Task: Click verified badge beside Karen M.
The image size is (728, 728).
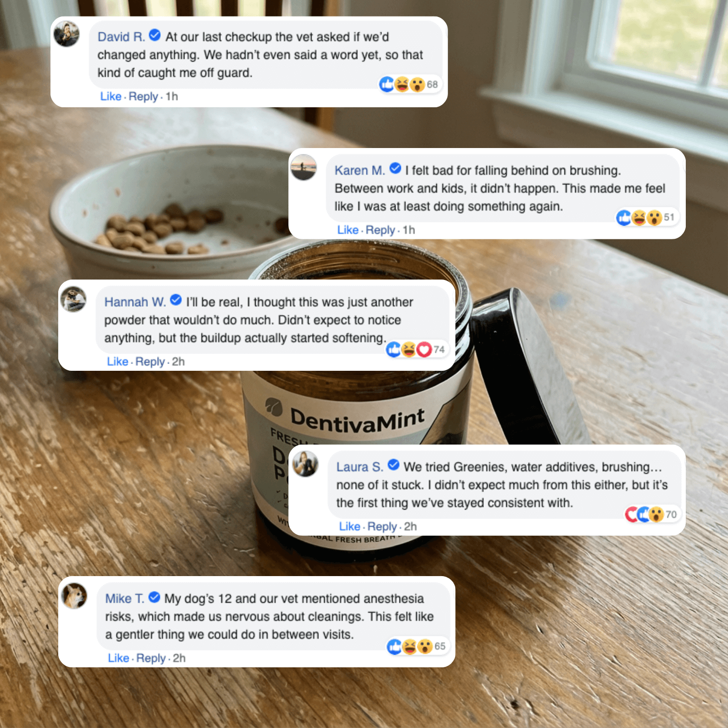Action: 396,168
